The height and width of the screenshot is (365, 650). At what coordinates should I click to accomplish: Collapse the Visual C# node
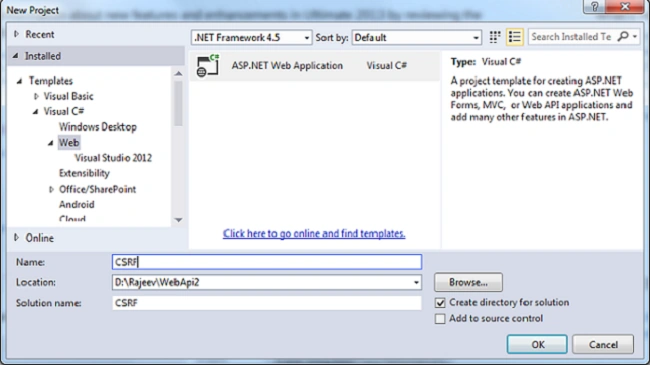coord(35,112)
